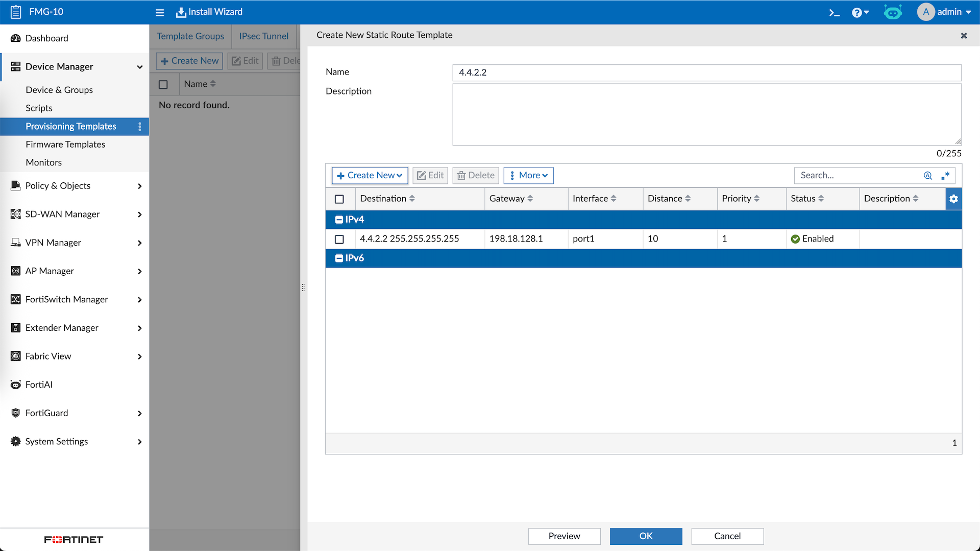Expand the More actions dropdown

528,176
